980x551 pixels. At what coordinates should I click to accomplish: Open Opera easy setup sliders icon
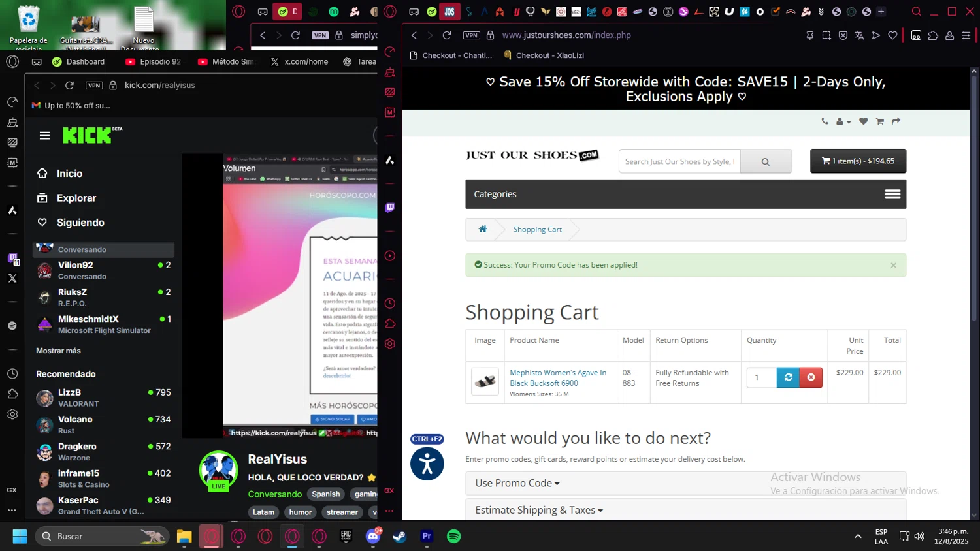[x=966, y=35]
